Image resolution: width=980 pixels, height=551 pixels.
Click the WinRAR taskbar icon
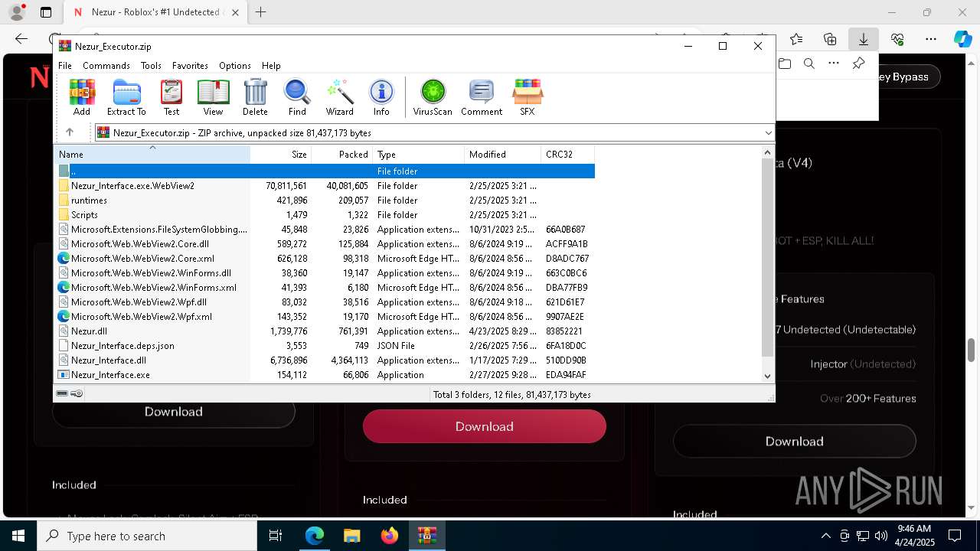[x=426, y=536]
